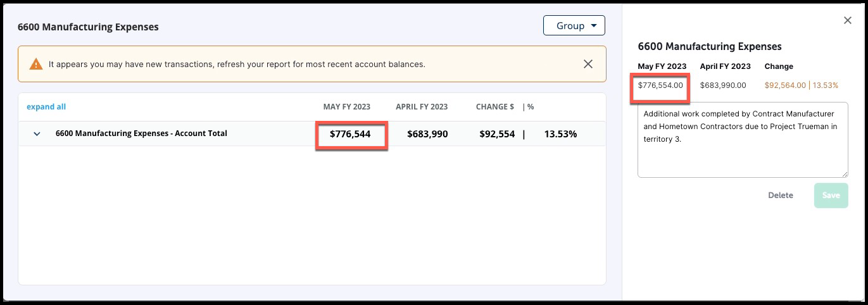
Task: Click the CHANGE $ column header
Action: (x=495, y=107)
